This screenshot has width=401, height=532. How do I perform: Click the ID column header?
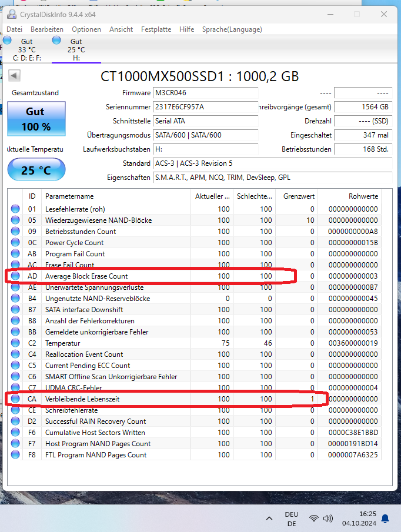[32, 196]
